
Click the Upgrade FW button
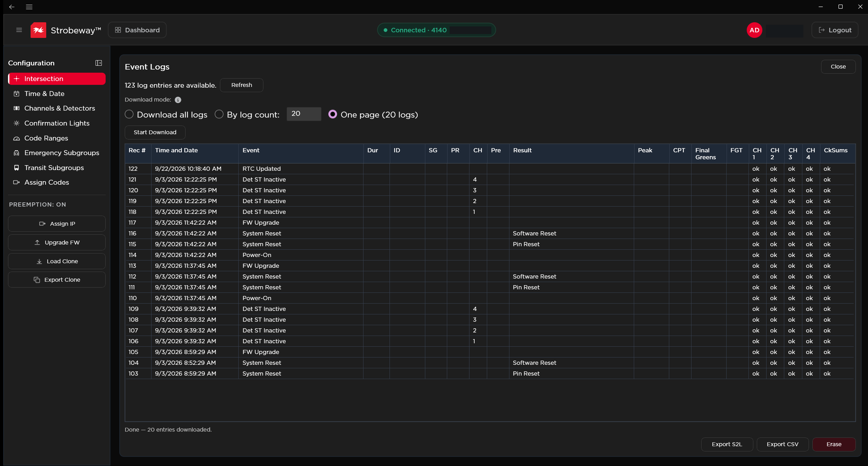[x=57, y=242]
